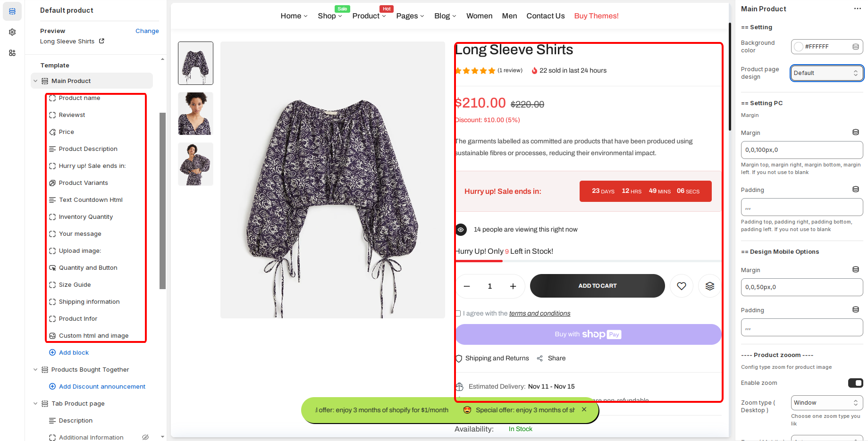
Task: Close the special offer banner
Action: pyautogui.click(x=584, y=409)
